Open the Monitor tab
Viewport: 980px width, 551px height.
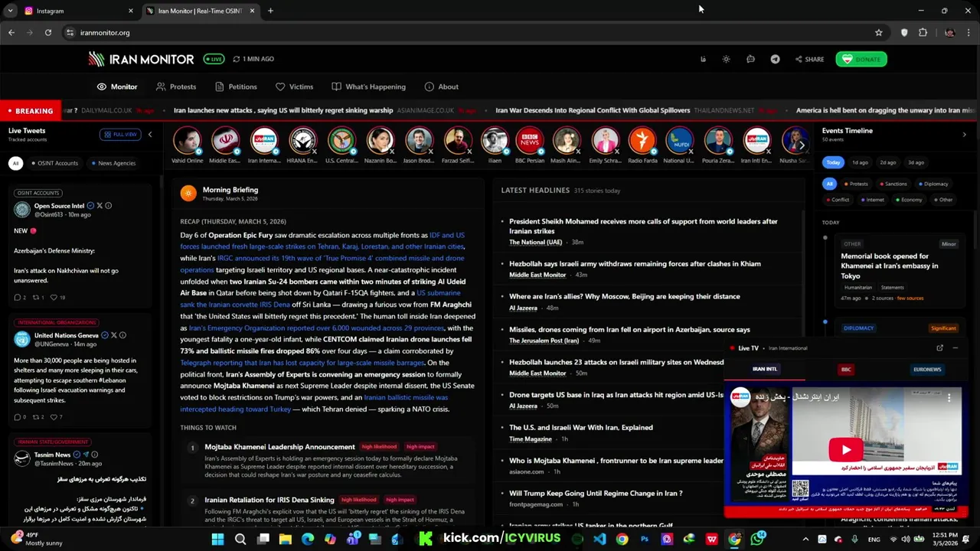click(117, 86)
